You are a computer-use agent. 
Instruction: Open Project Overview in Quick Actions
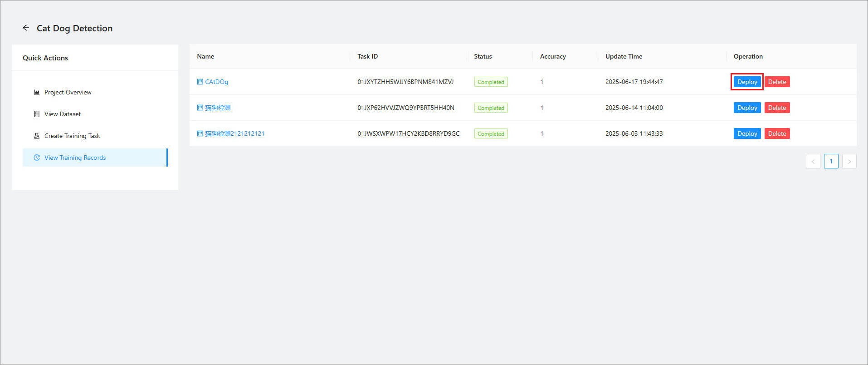[95, 92]
